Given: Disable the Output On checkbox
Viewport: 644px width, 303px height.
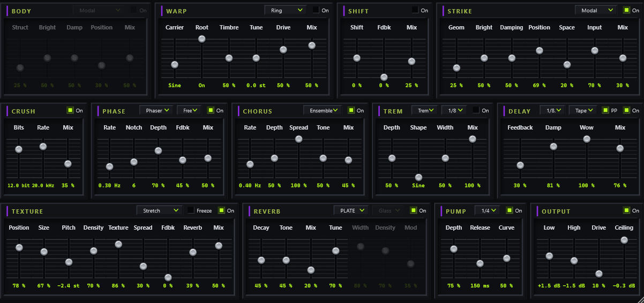Looking at the screenshot, I should (627, 210).
